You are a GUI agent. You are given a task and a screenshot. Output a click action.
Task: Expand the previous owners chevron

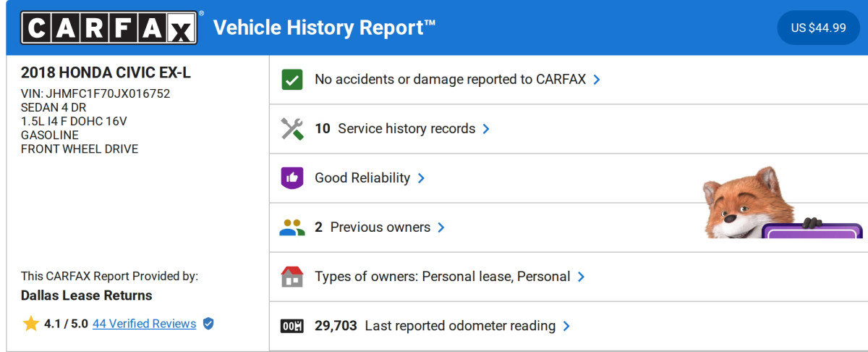pyautogui.click(x=441, y=227)
